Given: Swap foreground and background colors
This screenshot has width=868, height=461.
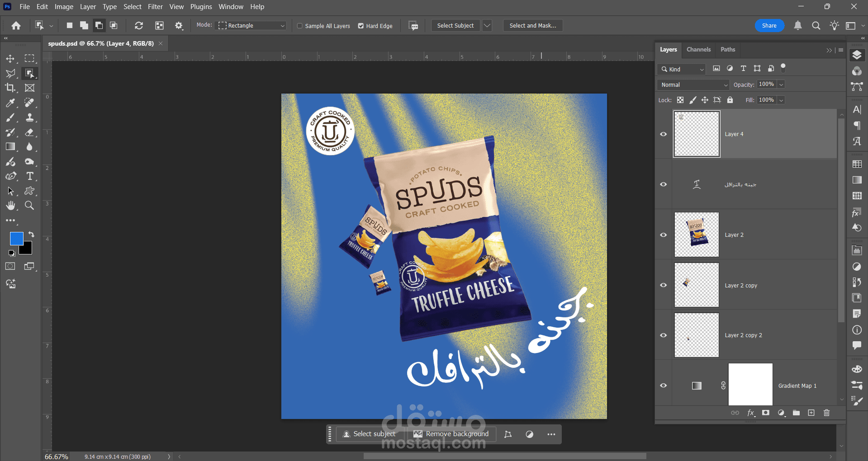Looking at the screenshot, I should tap(31, 234).
